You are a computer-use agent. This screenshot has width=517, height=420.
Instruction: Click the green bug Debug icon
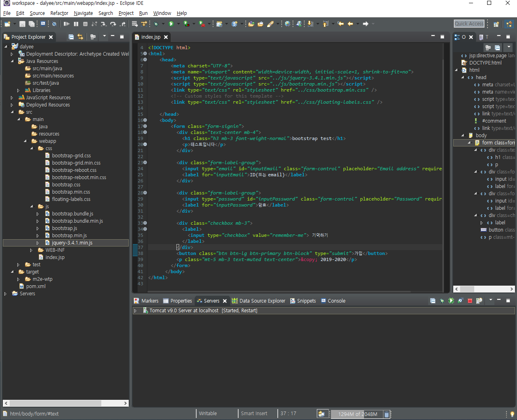156,24
